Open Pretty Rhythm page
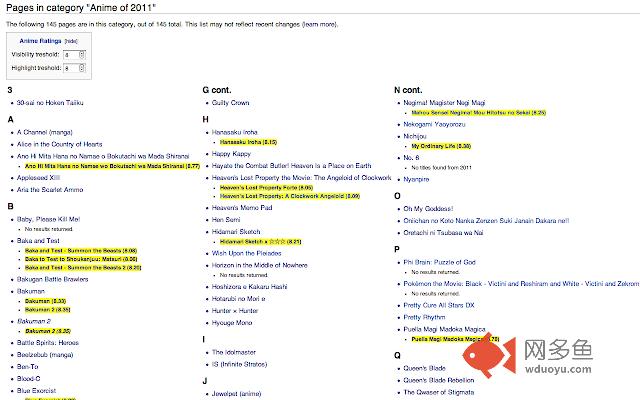640x400 pixels. click(424, 317)
